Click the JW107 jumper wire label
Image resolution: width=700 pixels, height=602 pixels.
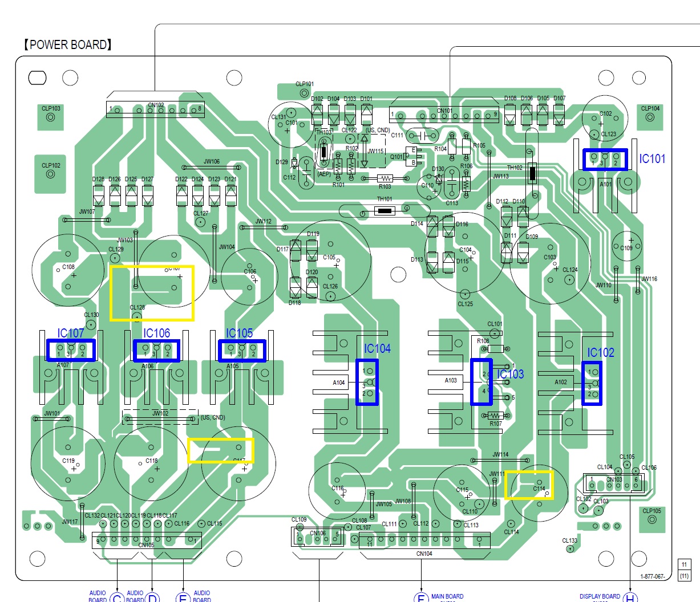(x=87, y=211)
